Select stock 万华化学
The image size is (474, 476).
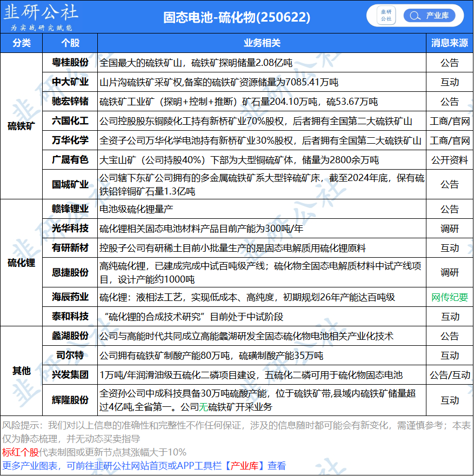pyautogui.click(x=70, y=140)
